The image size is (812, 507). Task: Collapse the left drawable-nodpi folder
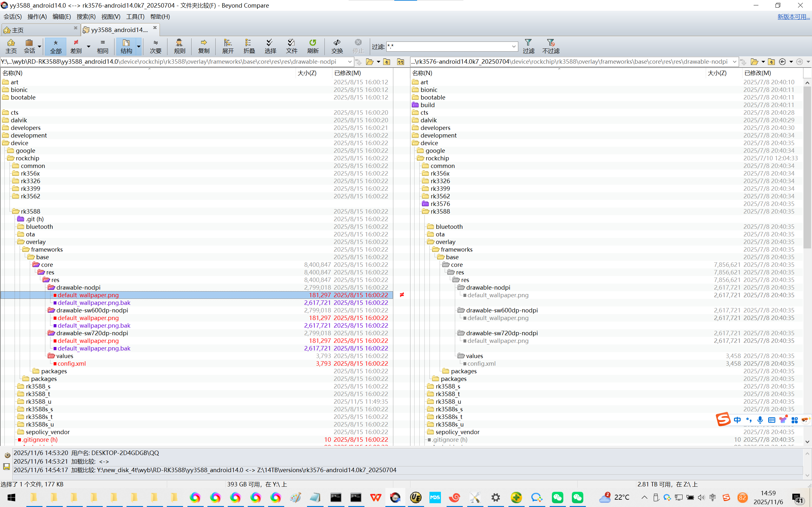point(51,287)
